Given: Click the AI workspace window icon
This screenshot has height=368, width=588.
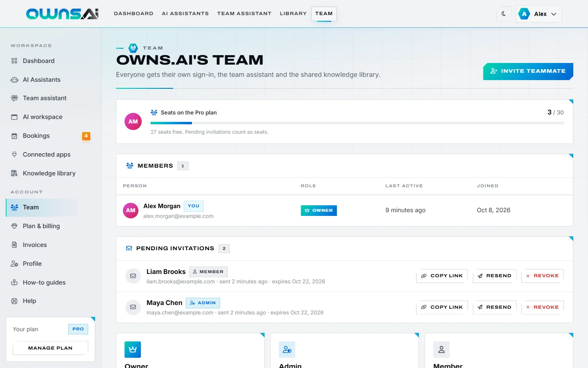Looking at the screenshot, I should coord(14,117).
